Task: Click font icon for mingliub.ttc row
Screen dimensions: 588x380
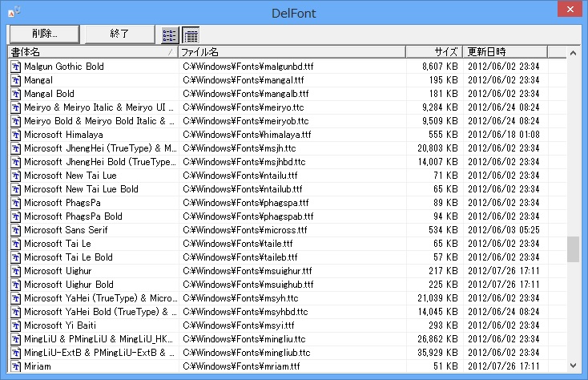Action: pyautogui.click(x=16, y=353)
